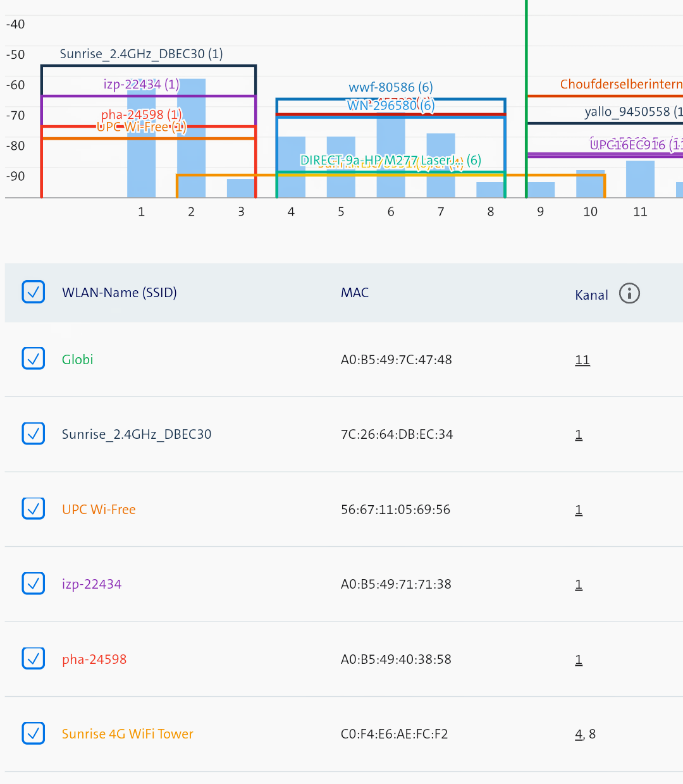Disable the izp-22434 network checkbox

click(34, 584)
